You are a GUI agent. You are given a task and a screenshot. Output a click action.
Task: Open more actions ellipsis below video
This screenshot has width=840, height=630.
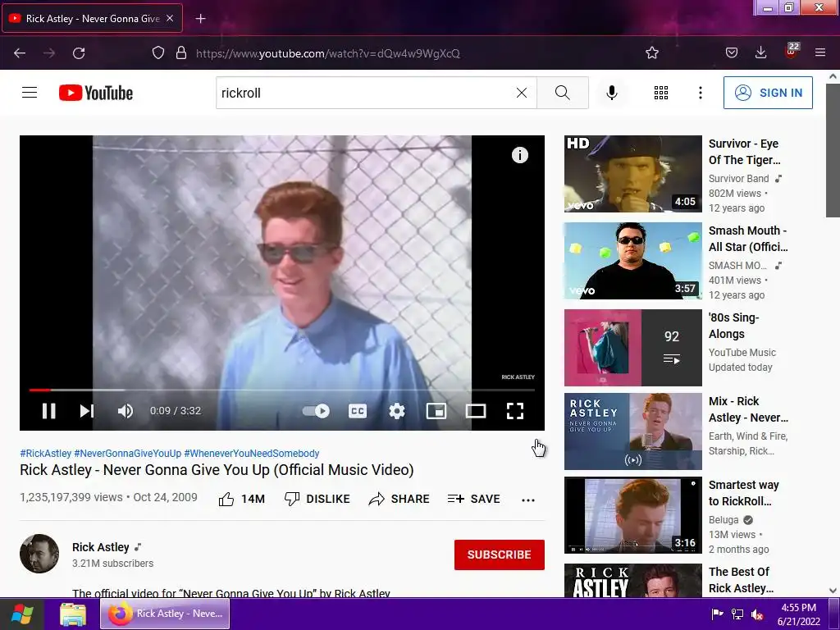point(528,500)
